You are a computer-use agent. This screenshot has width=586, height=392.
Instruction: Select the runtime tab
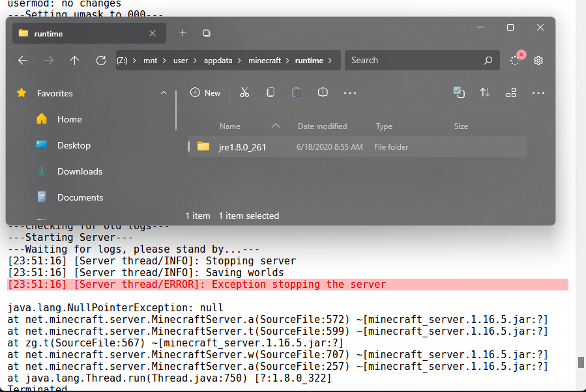[89, 33]
